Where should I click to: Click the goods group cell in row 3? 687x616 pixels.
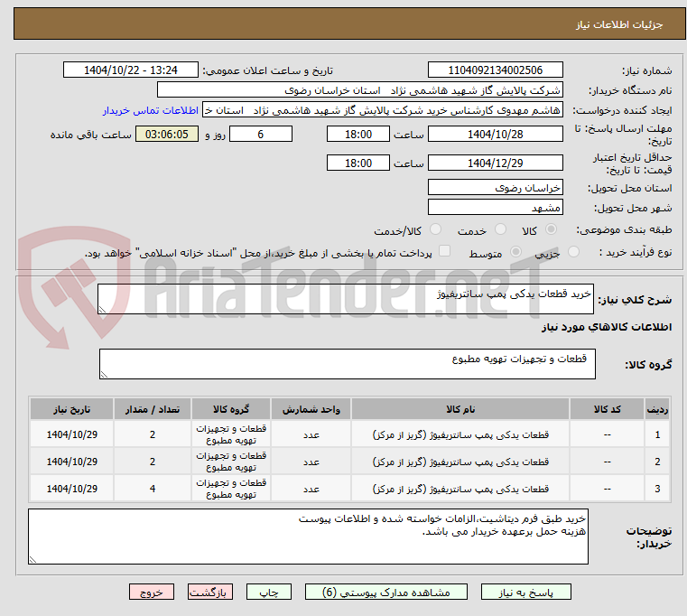(231, 489)
